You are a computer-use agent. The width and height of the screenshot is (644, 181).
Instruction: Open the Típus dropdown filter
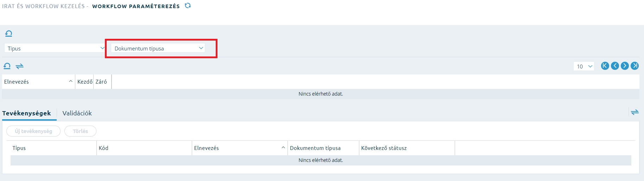[x=55, y=48]
